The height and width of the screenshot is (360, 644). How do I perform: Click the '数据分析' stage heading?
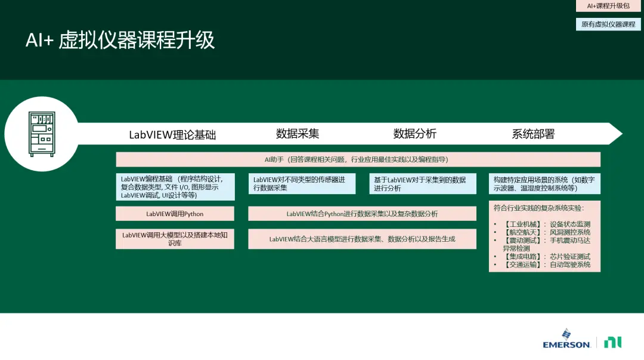point(415,134)
